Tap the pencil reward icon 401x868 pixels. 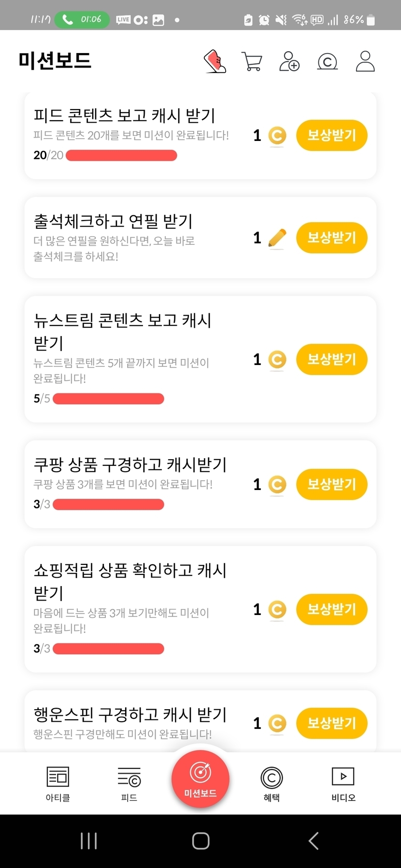[x=277, y=238]
